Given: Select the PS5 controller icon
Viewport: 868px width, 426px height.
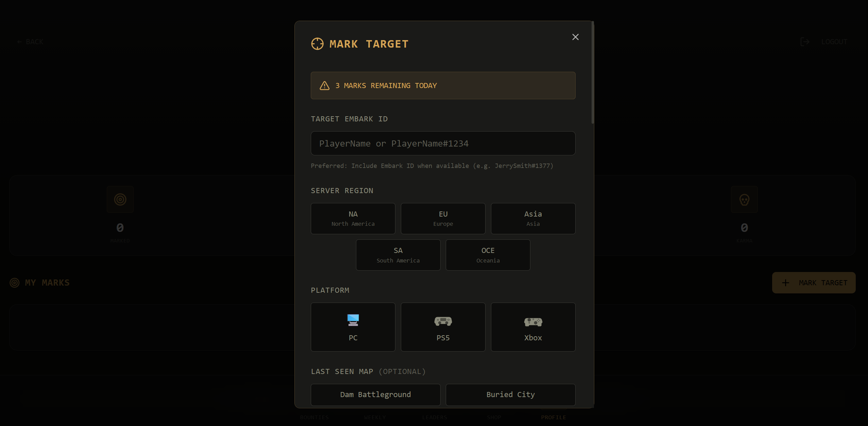Looking at the screenshot, I should coord(443,321).
